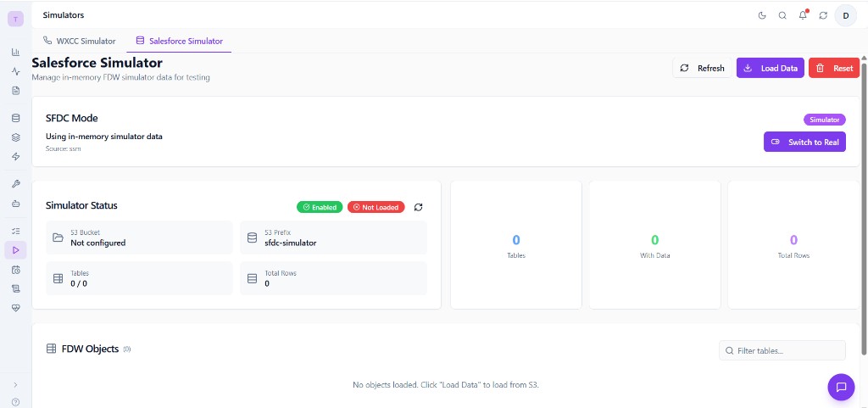Click the S3 Bucket folder icon

58,238
